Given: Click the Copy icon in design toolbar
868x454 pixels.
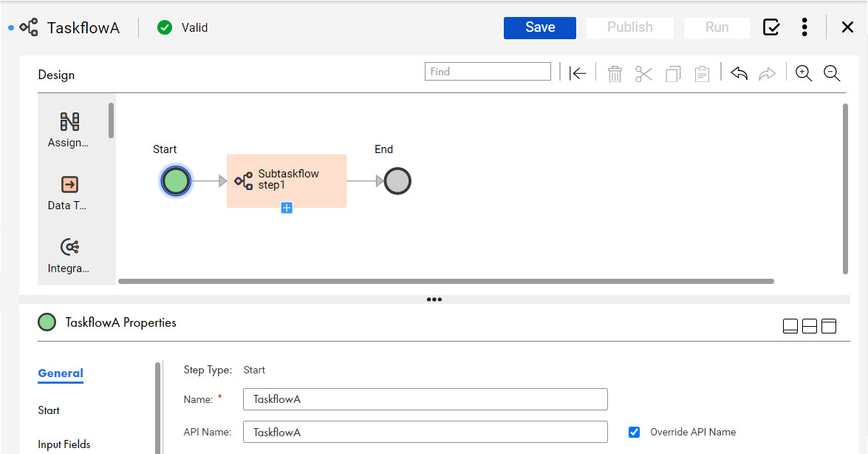Looking at the screenshot, I should pos(673,74).
